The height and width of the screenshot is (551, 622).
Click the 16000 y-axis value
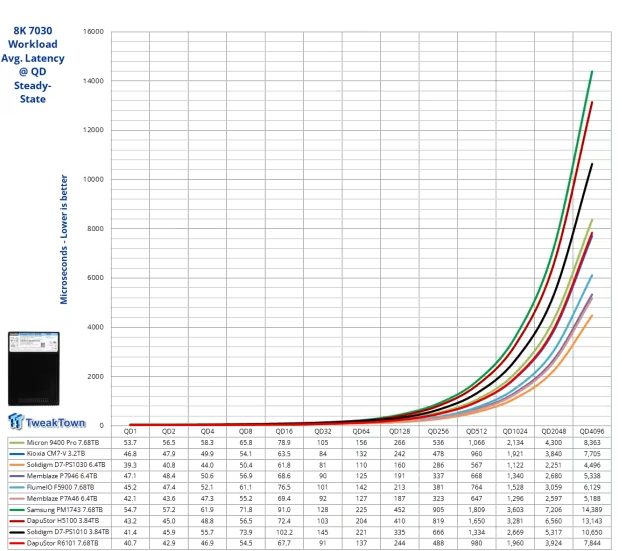(x=93, y=32)
